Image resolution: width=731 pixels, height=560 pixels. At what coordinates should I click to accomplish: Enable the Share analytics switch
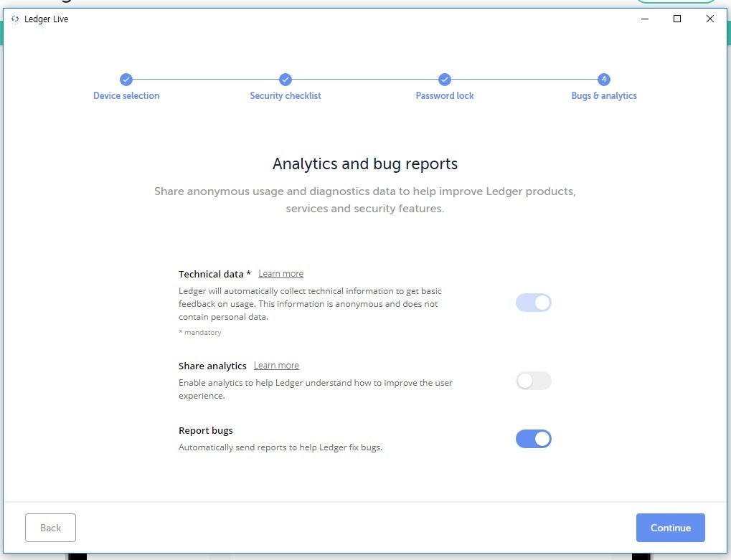(x=533, y=381)
